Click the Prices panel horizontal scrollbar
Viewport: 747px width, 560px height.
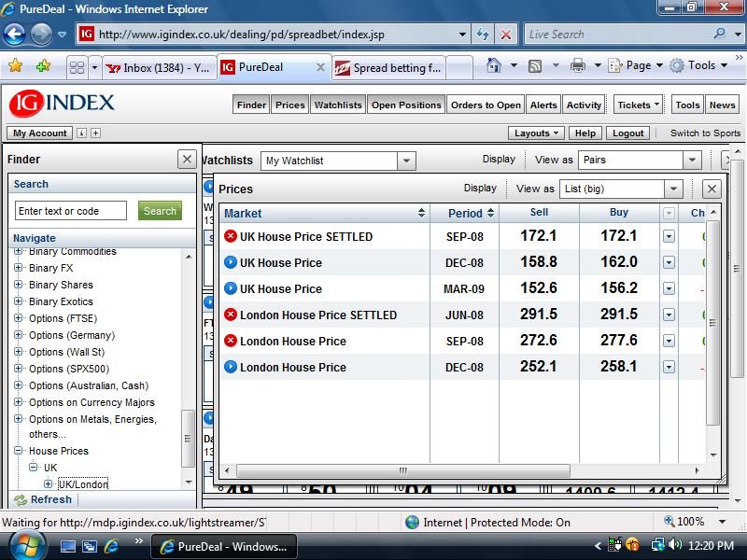point(402,471)
